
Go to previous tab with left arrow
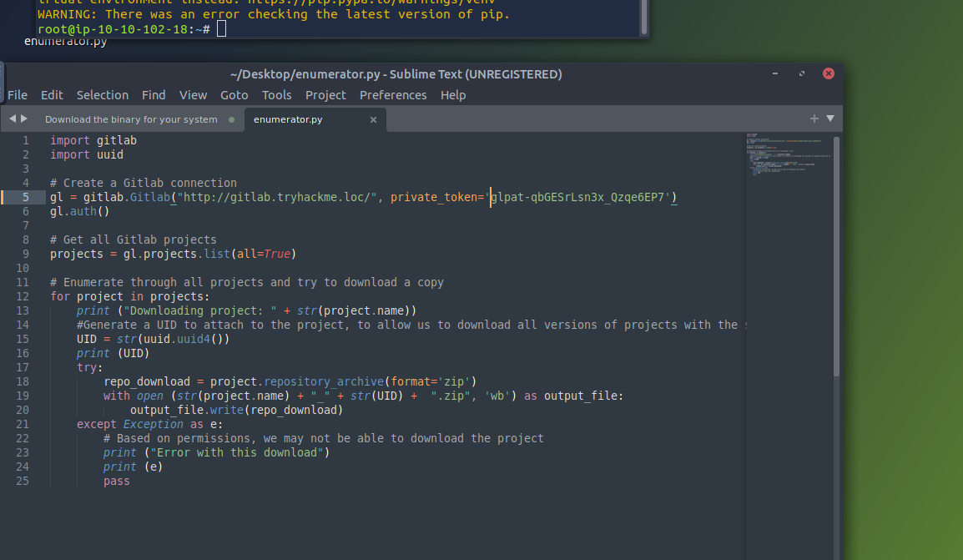coord(13,119)
